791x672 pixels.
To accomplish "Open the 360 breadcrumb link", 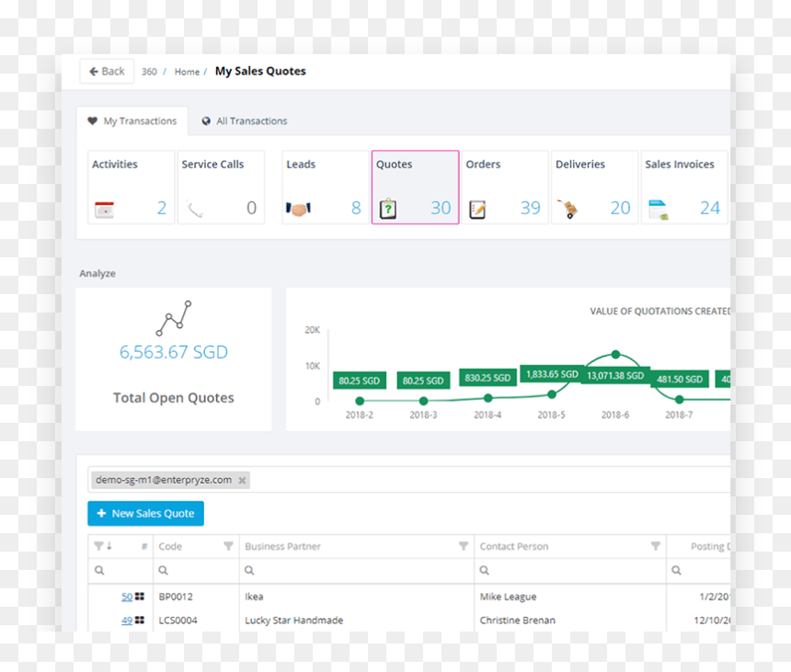I will (149, 72).
